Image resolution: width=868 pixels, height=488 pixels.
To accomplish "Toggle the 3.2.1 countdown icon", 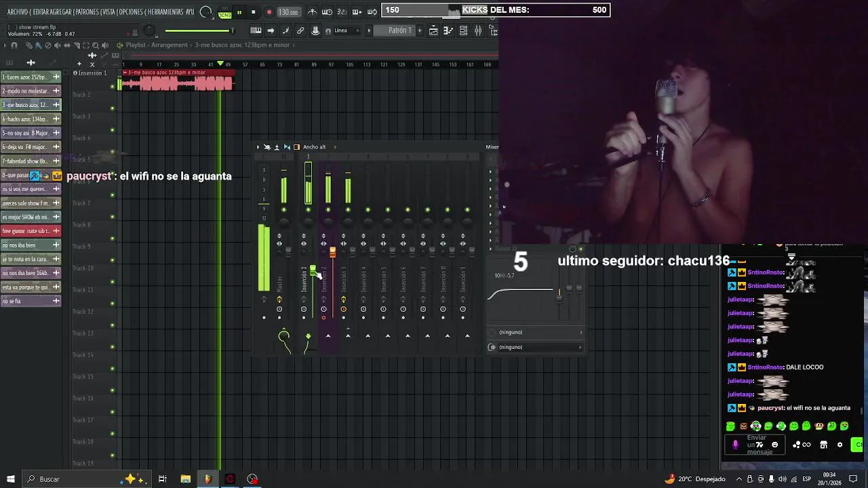I will 342,12.
